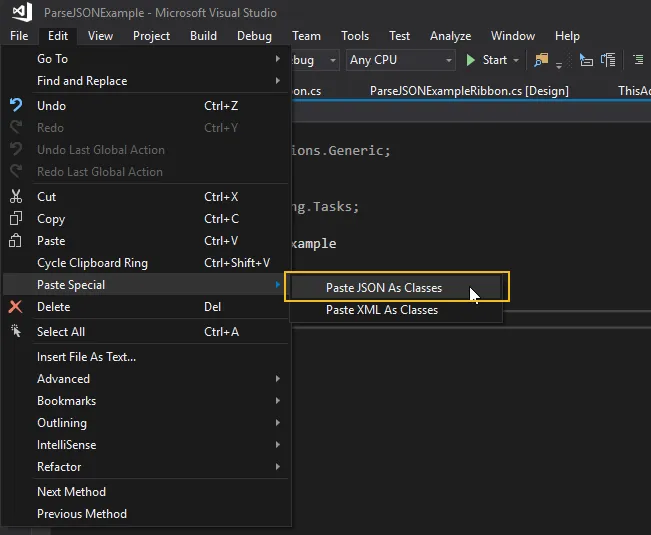This screenshot has height=535, width=651.
Task: Switch to ParseJSONExampleRibbon.cs [Design] tab
Action: click(469, 91)
